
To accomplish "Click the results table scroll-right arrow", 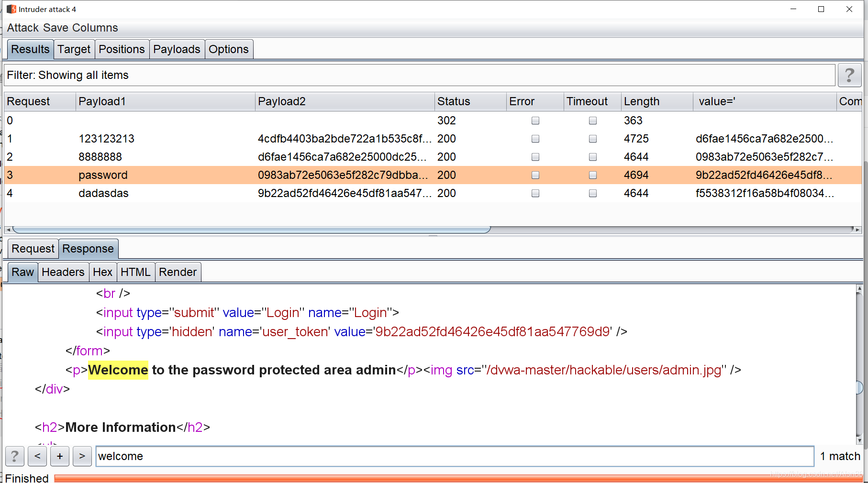I will 857,230.
